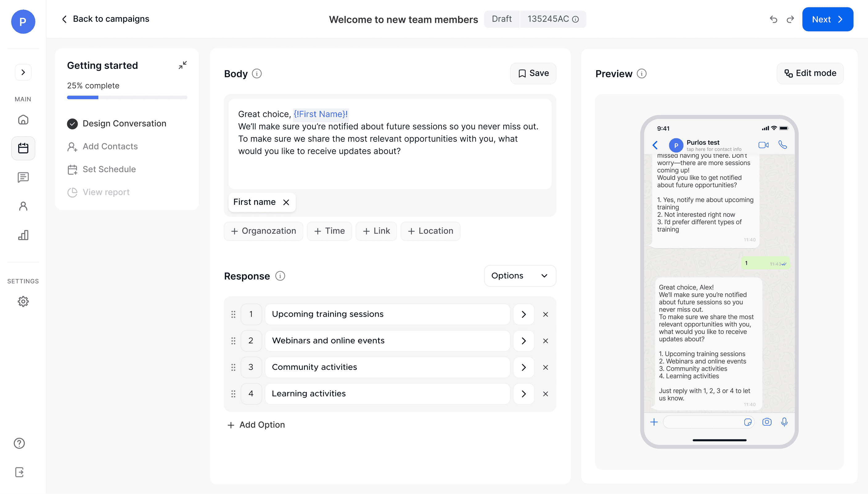
Task: Save the message body template
Action: point(533,73)
